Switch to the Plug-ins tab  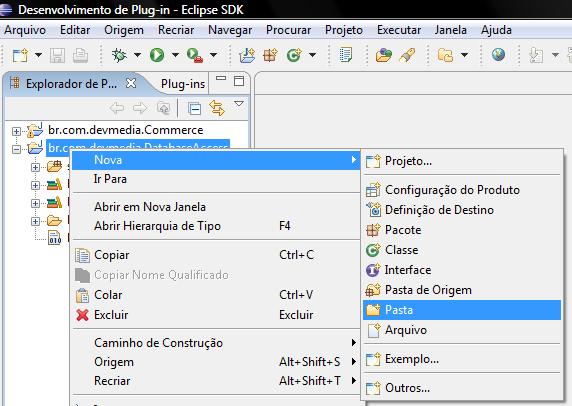(x=183, y=84)
